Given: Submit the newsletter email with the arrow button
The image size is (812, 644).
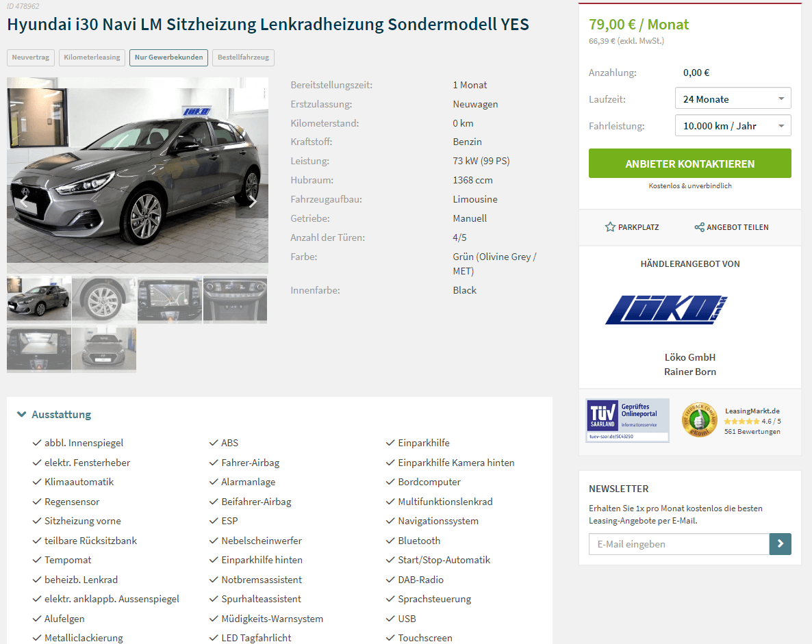Looking at the screenshot, I should point(780,544).
